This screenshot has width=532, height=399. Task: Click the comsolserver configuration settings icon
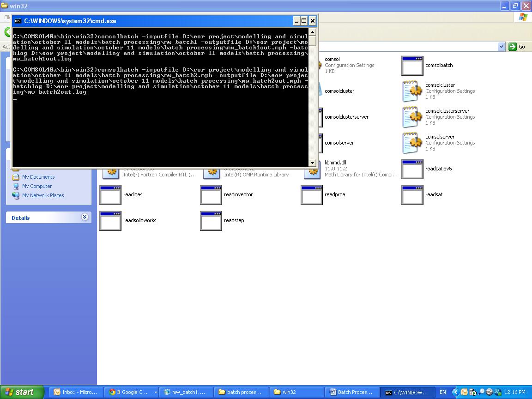[x=412, y=143]
